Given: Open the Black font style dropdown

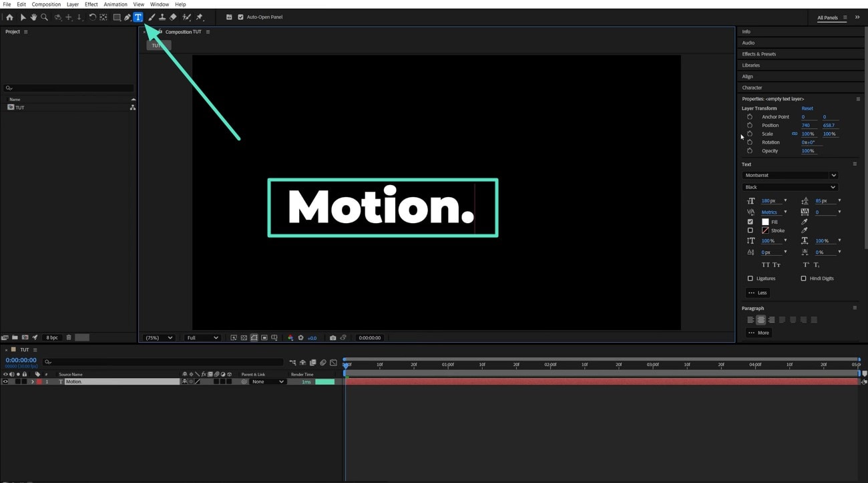Looking at the screenshot, I should [x=790, y=187].
